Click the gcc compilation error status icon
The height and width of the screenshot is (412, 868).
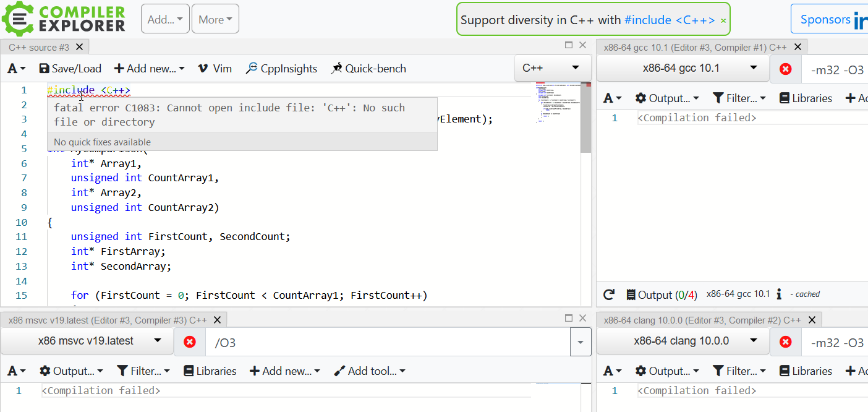tap(785, 69)
